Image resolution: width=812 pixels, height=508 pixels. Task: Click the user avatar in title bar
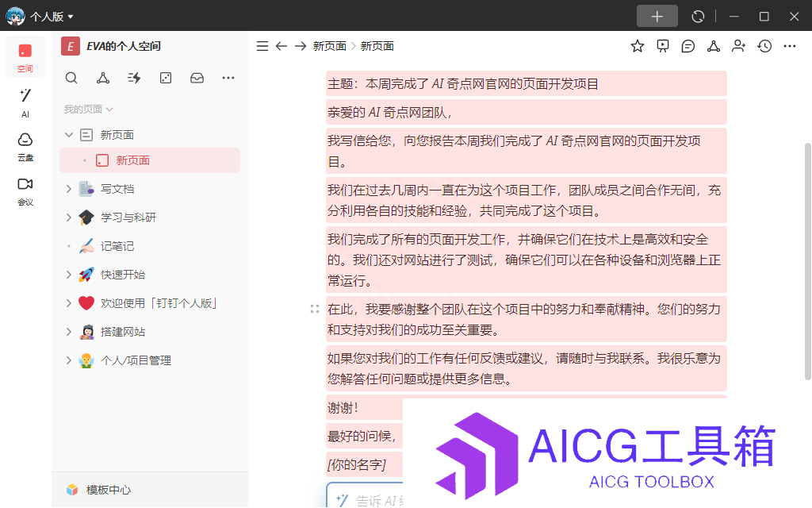pos(15,17)
